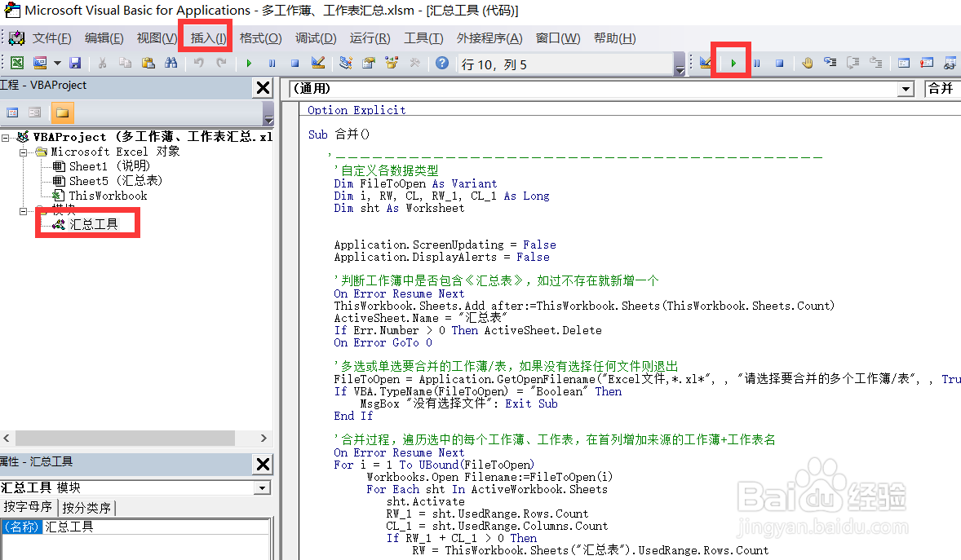Select ThisWorkbook in project tree
This screenshot has width=961, height=560.
100,196
